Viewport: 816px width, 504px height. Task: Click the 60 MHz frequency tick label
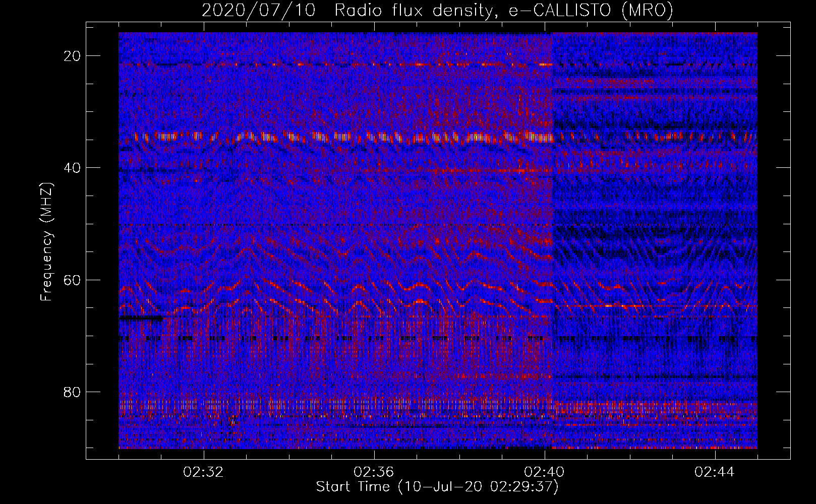73,280
